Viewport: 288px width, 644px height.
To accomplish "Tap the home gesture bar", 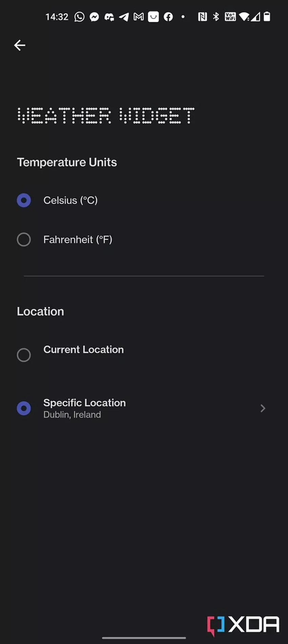I will coord(144,638).
